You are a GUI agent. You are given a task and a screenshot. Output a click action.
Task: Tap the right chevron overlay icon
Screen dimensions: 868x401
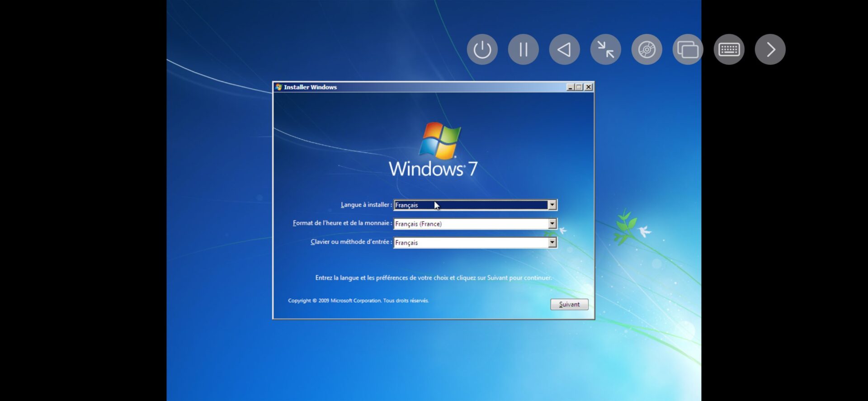[x=770, y=49]
